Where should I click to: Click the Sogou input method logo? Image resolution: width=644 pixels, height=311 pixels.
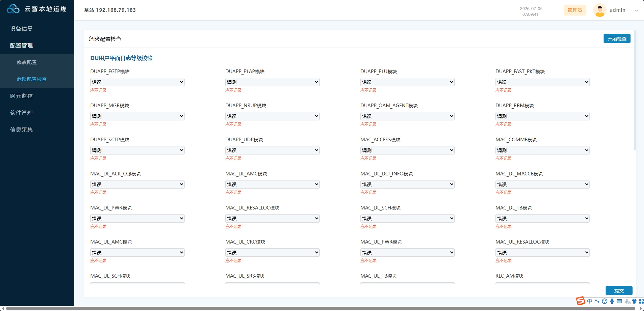(x=580, y=301)
